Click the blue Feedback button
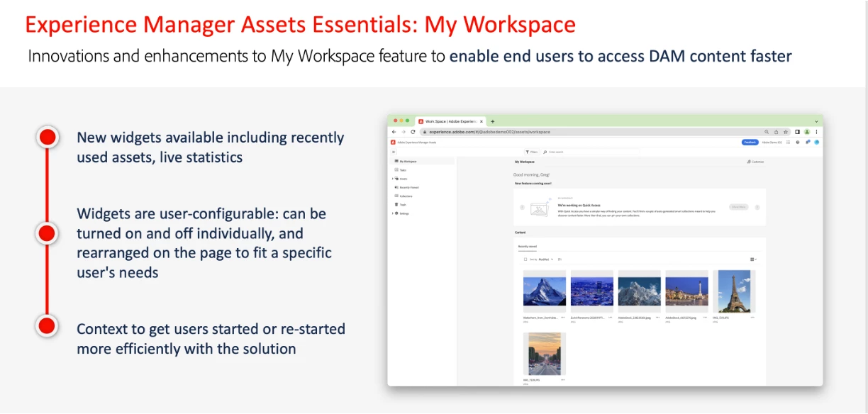Screen dimensions: 868x414 coord(750,142)
